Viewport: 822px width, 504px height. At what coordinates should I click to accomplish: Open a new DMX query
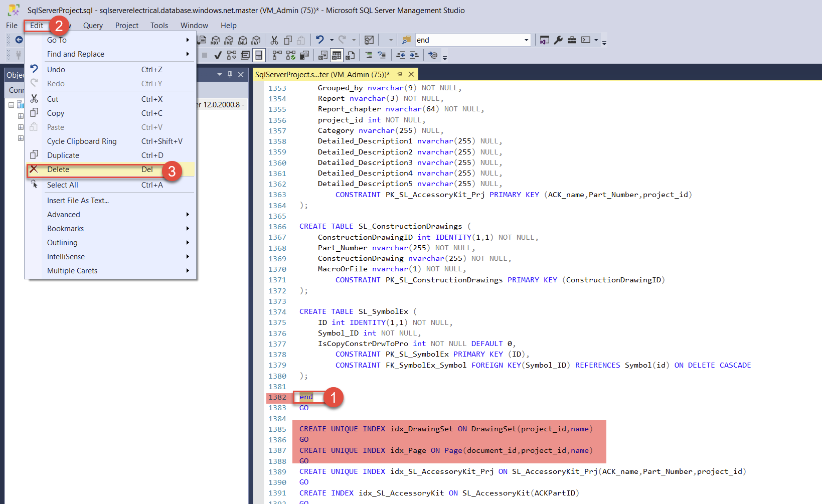229,40
